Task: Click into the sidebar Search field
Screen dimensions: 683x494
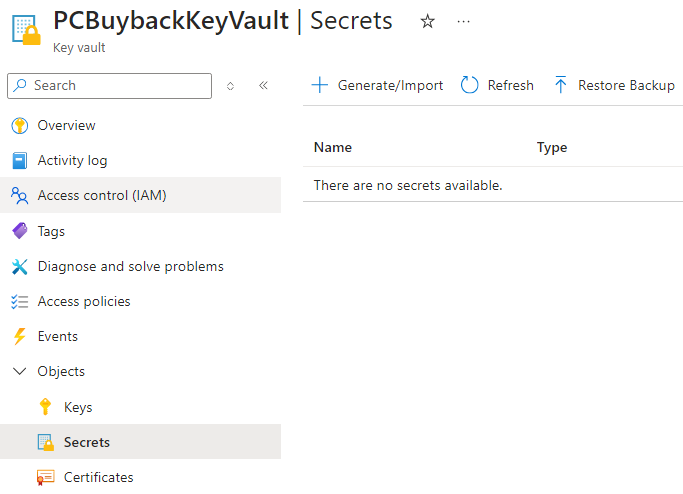Action: click(x=109, y=86)
